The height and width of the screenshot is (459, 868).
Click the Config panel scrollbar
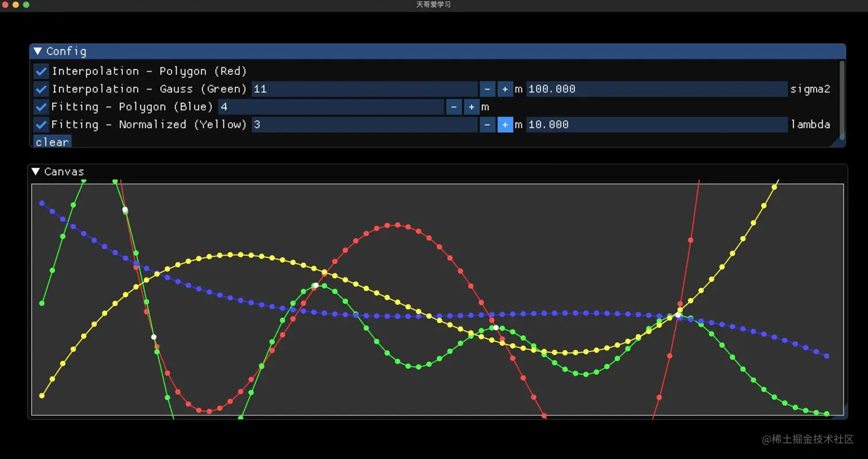coord(842,101)
